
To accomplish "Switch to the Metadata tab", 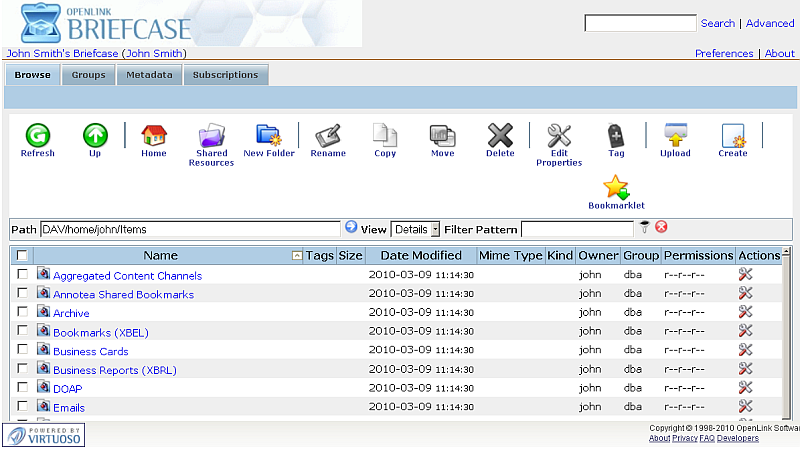I will tap(149, 75).
